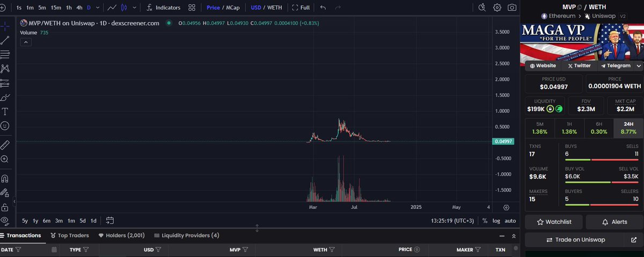
Task: Switch to Full screen chart mode
Action: 301,8
